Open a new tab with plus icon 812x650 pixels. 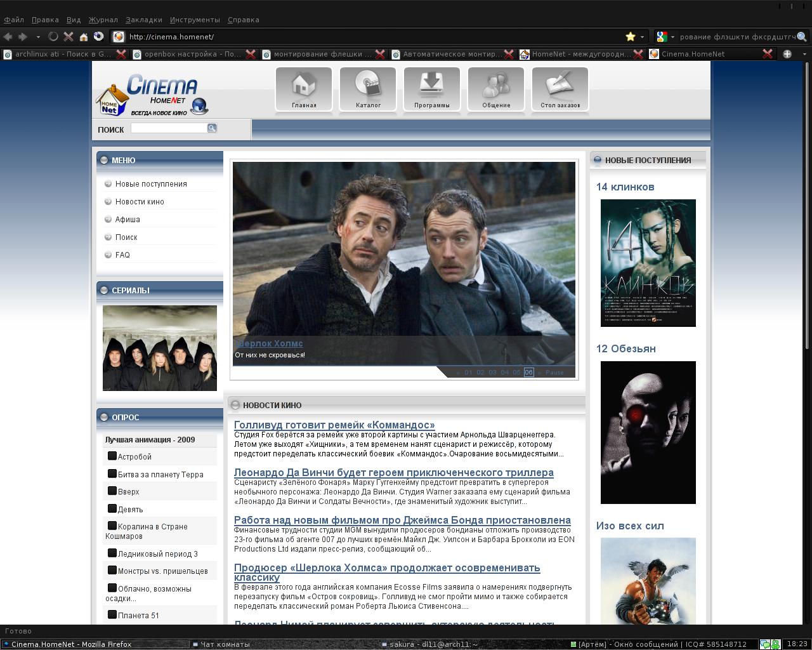[x=787, y=54]
